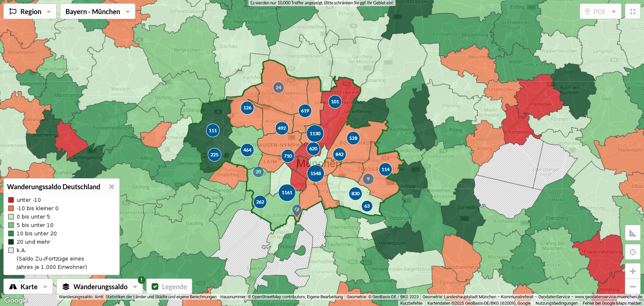Click the red 'unter -10' legend swatch
This screenshot has width=644, height=306.
11,200
